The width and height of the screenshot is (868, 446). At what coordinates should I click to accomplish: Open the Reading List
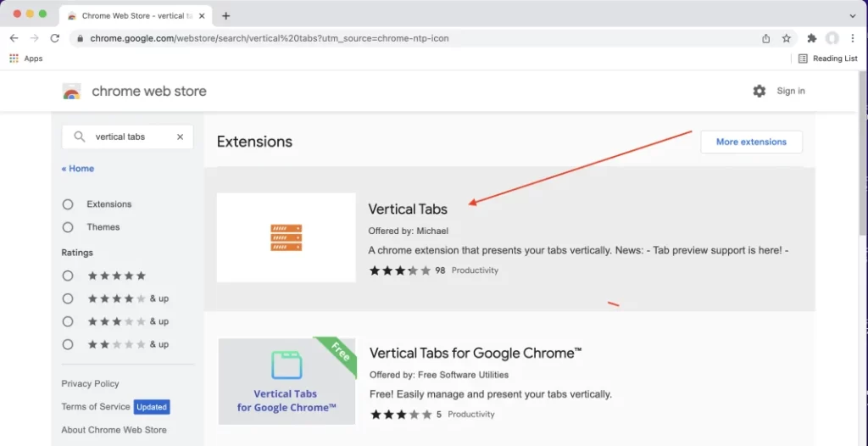[x=827, y=59]
